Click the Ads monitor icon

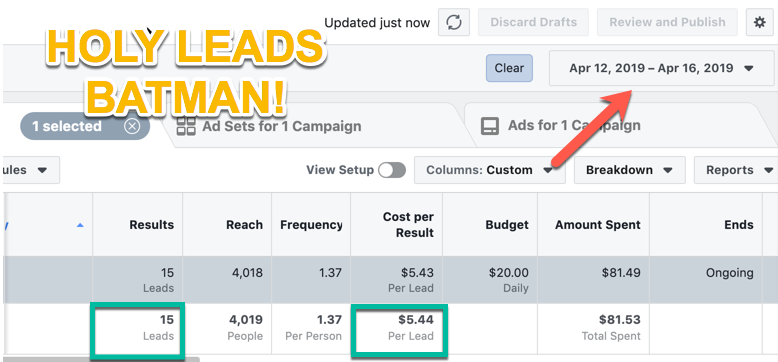click(490, 126)
